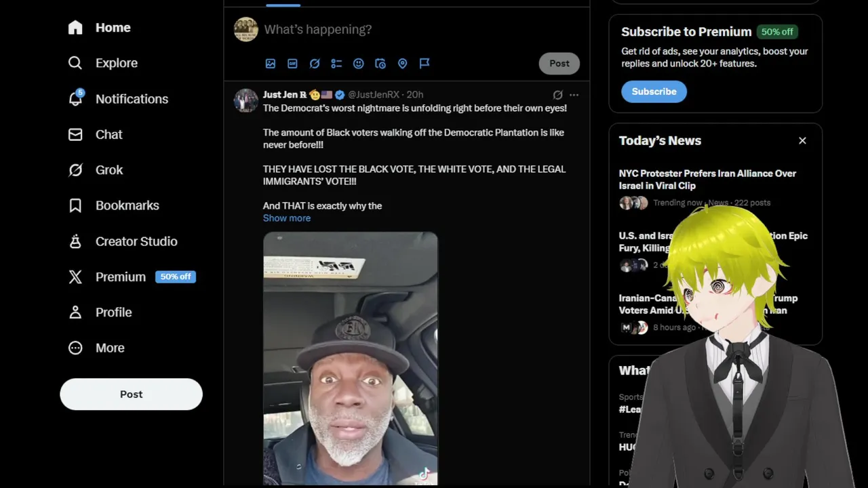Click the Subscribe button for Premium
Viewport: 868px width, 488px height.
click(x=654, y=91)
